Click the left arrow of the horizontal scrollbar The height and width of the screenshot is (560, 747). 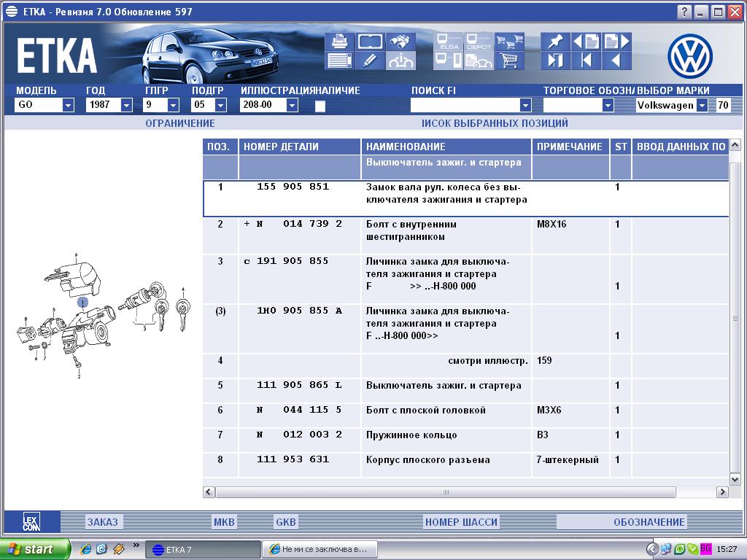pyautogui.click(x=209, y=492)
